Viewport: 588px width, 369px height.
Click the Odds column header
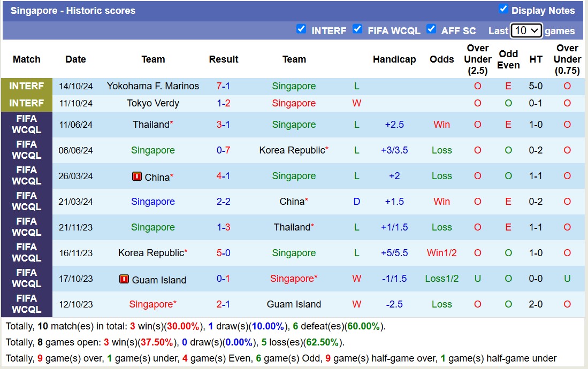[442, 59]
